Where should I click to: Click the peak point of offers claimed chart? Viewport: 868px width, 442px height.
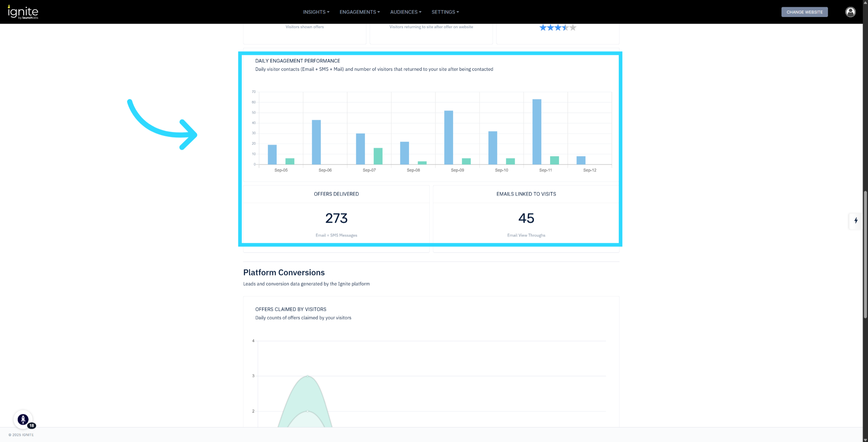coord(307,376)
